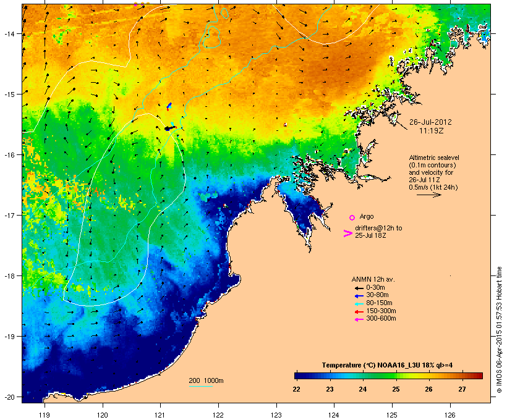
Task: Click the '0-30m' depth label
Action: click(375, 288)
